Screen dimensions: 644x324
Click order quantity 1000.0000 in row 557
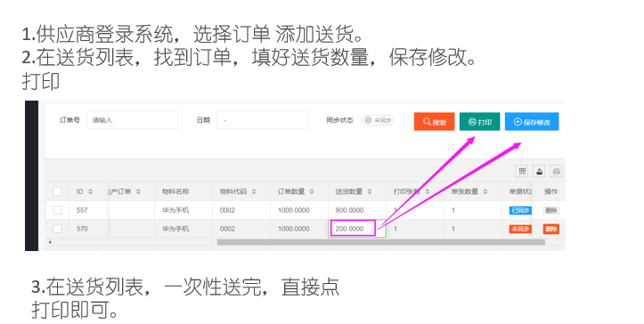(x=294, y=210)
